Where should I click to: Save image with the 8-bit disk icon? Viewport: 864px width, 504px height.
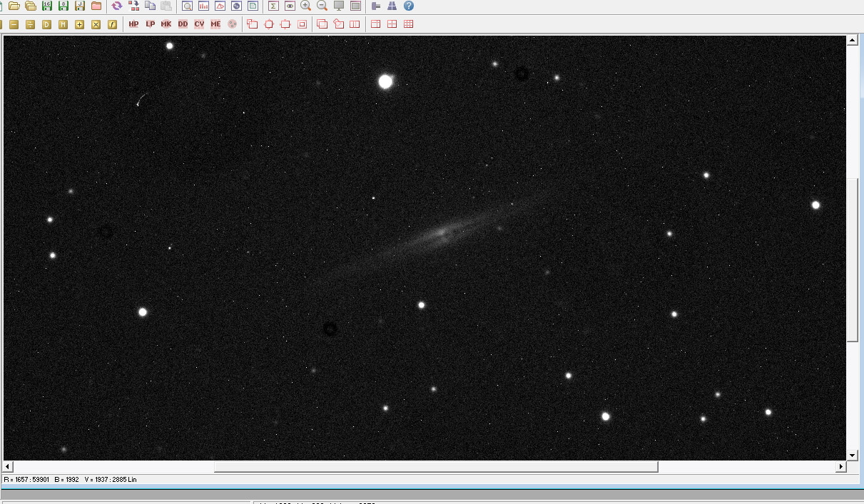pyautogui.click(x=63, y=6)
